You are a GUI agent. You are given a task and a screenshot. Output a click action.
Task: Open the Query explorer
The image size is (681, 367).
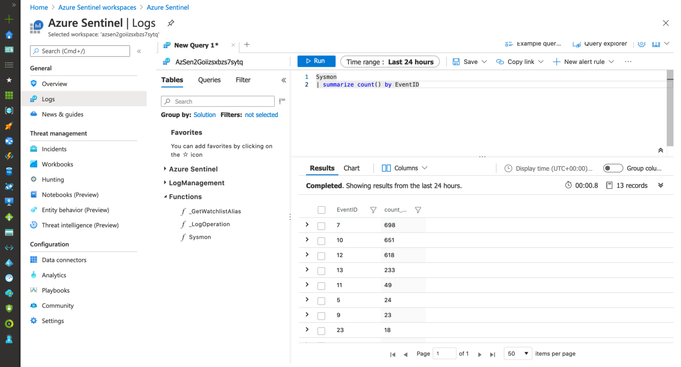tap(600, 44)
